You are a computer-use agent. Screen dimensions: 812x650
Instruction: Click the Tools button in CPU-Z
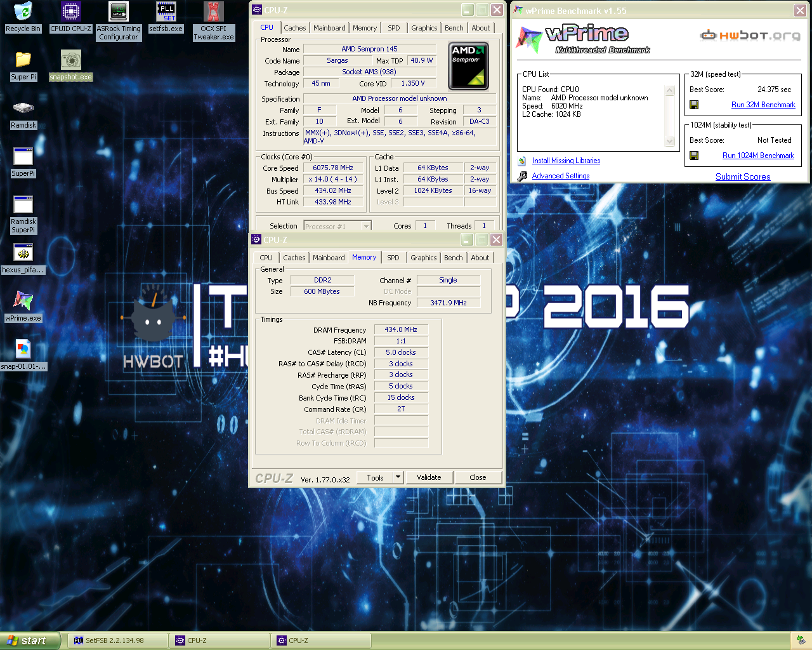point(375,477)
